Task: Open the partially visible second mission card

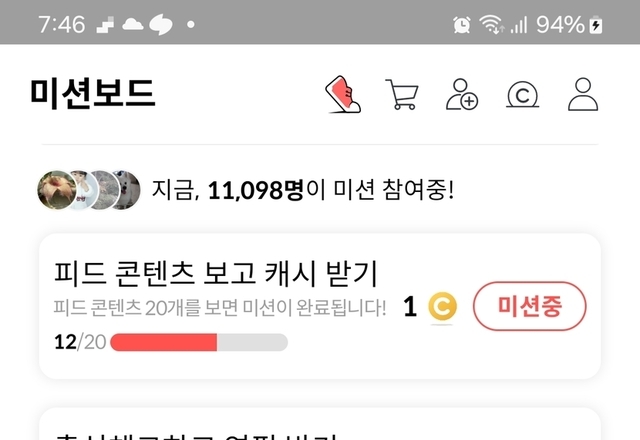Action: tap(320, 424)
